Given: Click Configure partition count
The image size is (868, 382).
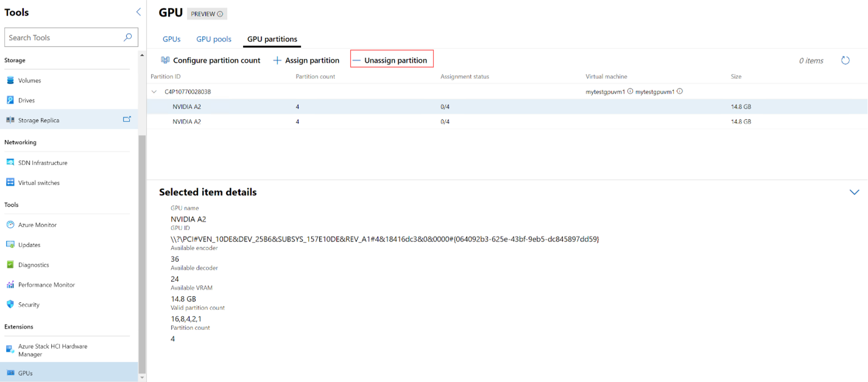Looking at the screenshot, I should tap(211, 60).
